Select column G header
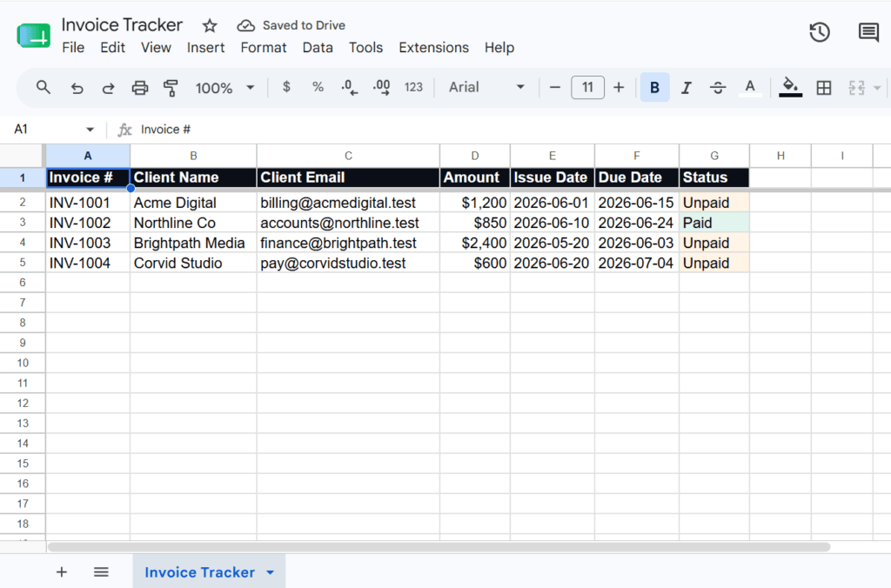 [714, 156]
